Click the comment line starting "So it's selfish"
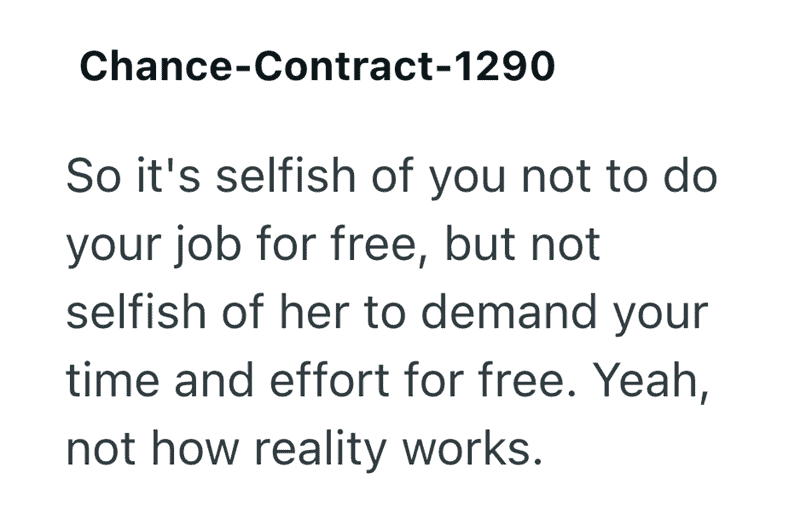 [392, 176]
